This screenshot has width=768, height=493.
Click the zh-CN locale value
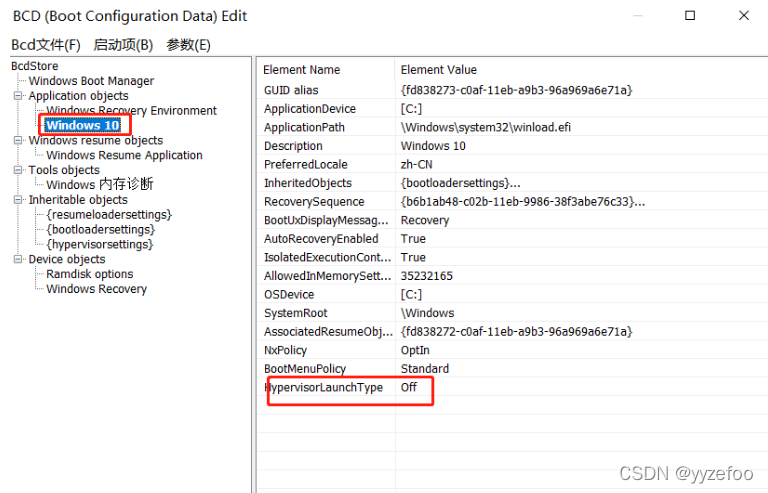pos(416,164)
